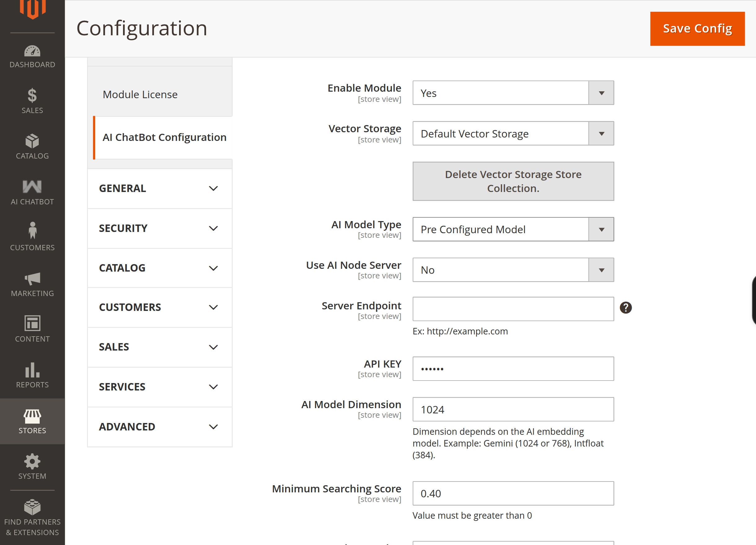Click the Minimum Searching Score field
Screen dimensions: 756x545
point(513,493)
